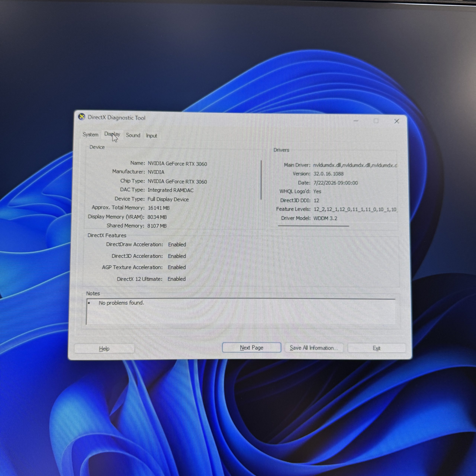Click VRAM value '8034 MB'
This screenshot has width=476, height=476.
click(157, 217)
